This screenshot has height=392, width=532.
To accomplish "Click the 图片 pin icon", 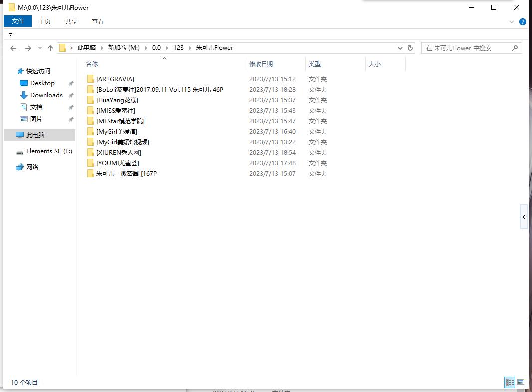I will 71,119.
